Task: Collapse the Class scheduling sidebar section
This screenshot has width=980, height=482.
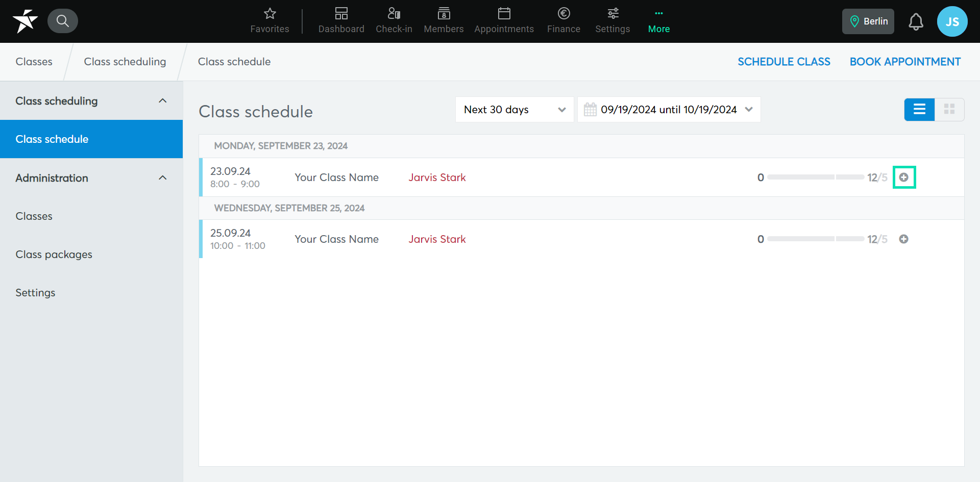Action: [162, 101]
